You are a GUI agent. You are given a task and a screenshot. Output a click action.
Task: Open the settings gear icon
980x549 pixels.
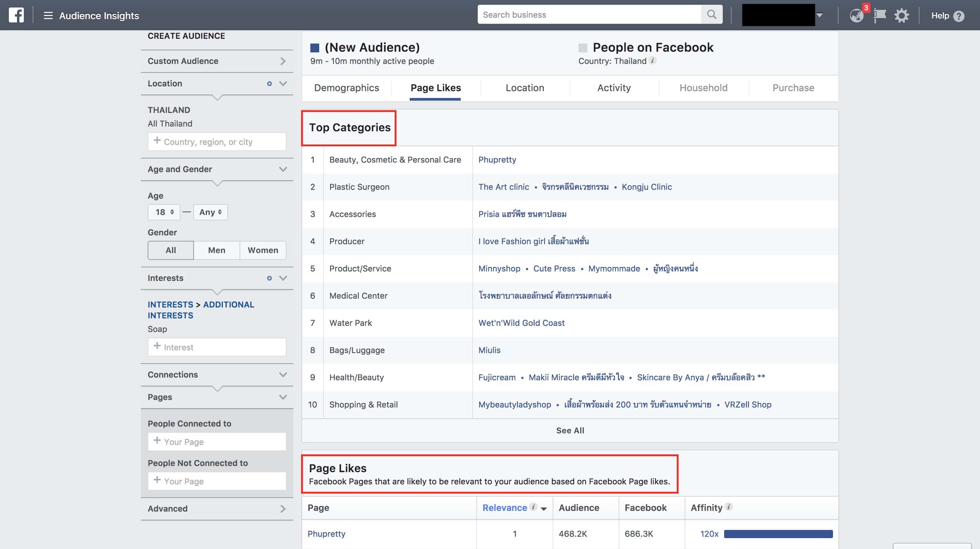click(x=901, y=16)
